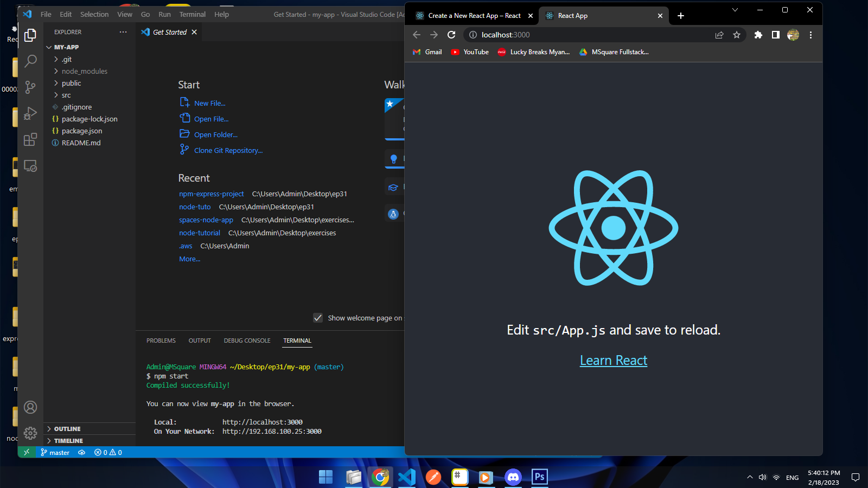868x488 pixels.
Task: Open Chrome extensions puzzle icon
Action: (758, 35)
